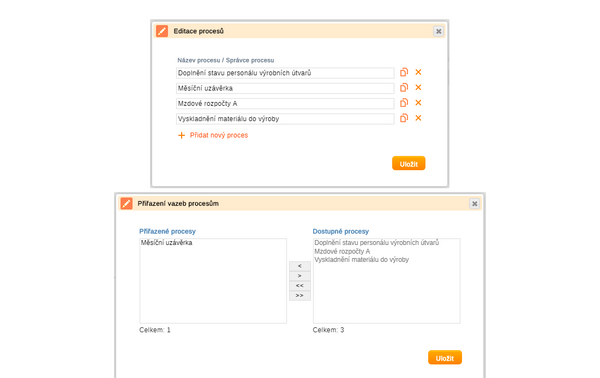Move all processes right with '>>' button

[x=300, y=296]
